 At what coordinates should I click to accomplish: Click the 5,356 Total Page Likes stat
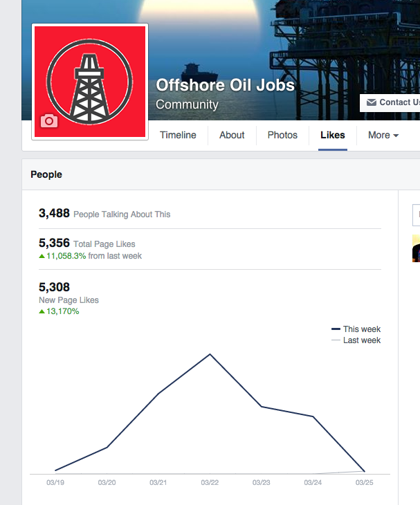(x=87, y=243)
